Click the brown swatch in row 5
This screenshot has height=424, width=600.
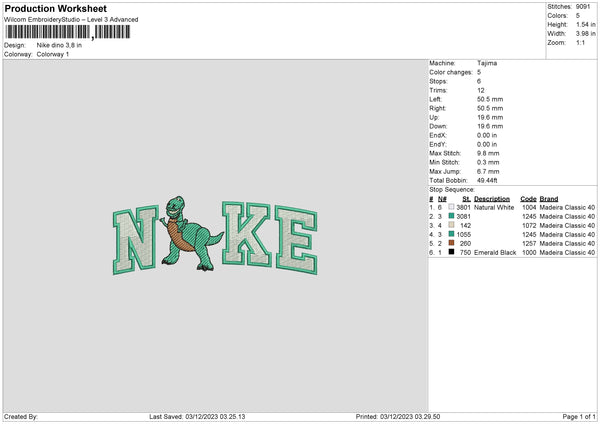[452, 243]
